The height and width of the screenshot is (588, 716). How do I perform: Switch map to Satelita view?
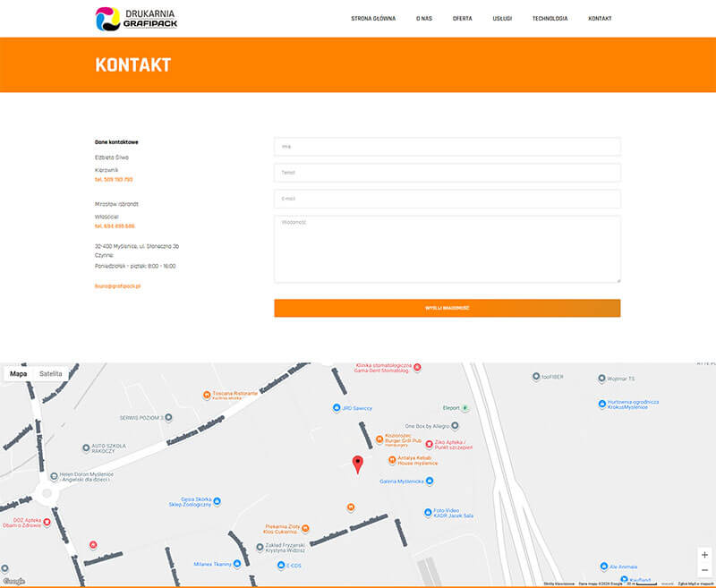tap(51, 373)
